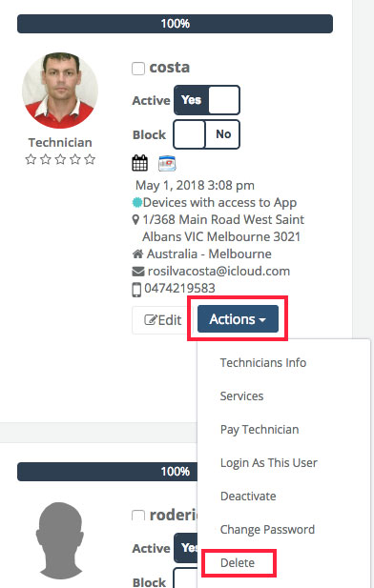
Task: Open costa's black calendar grid icon
Action: [x=139, y=163]
